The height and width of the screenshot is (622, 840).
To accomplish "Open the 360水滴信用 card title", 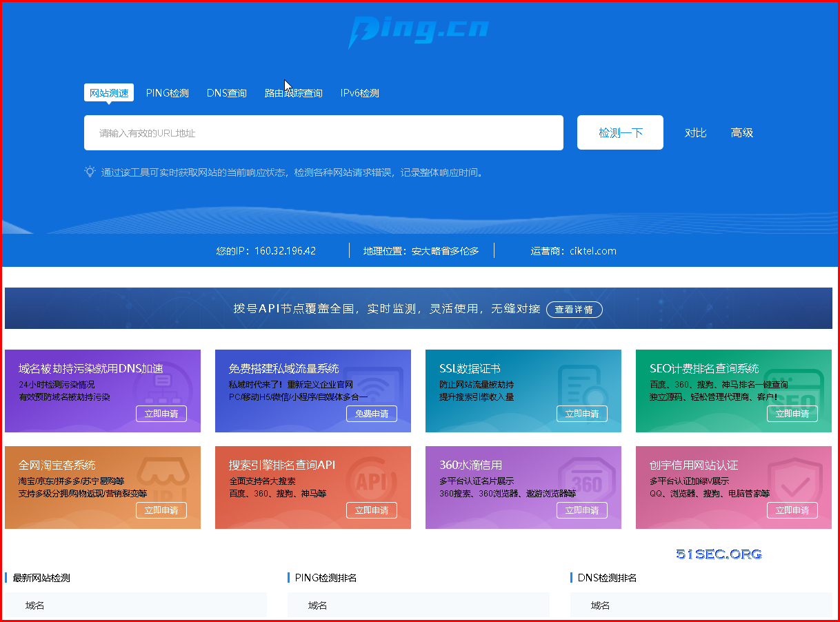I will click(470, 465).
